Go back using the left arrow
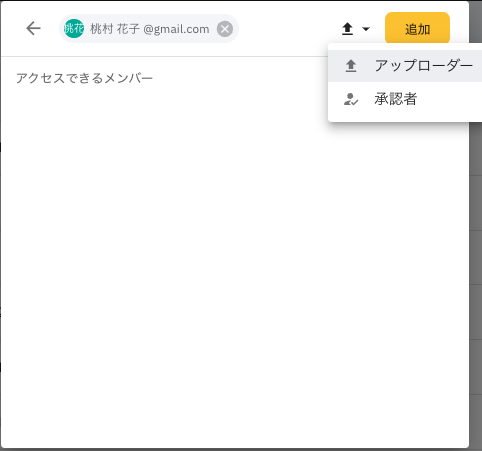The height and width of the screenshot is (451, 482). (33, 28)
